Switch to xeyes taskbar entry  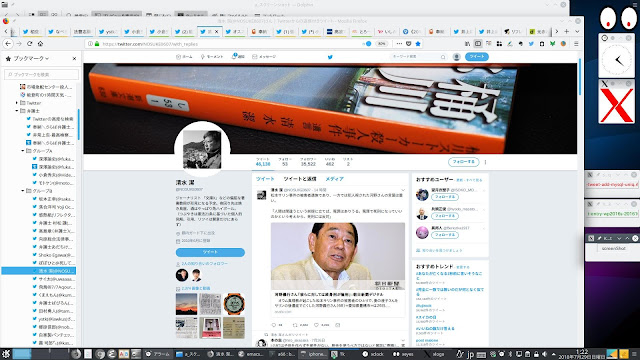click(403, 354)
